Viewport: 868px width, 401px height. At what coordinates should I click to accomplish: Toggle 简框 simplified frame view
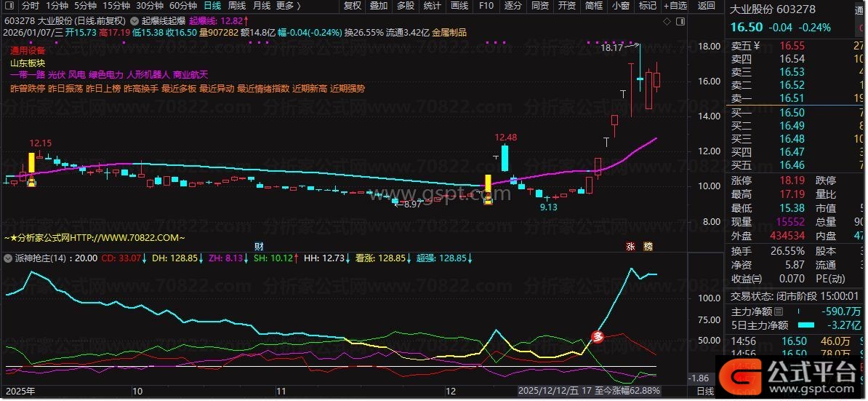[594, 6]
